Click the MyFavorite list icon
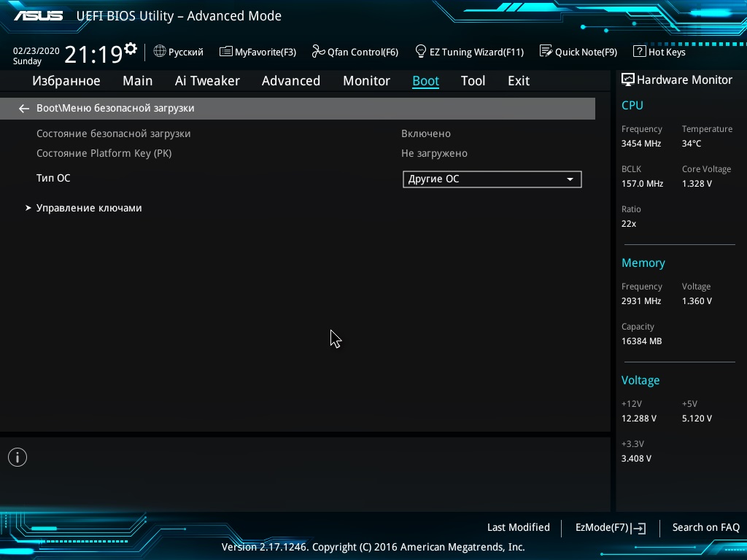Image resolution: width=747 pixels, height=560 pixels. click(x=226, y=52)
